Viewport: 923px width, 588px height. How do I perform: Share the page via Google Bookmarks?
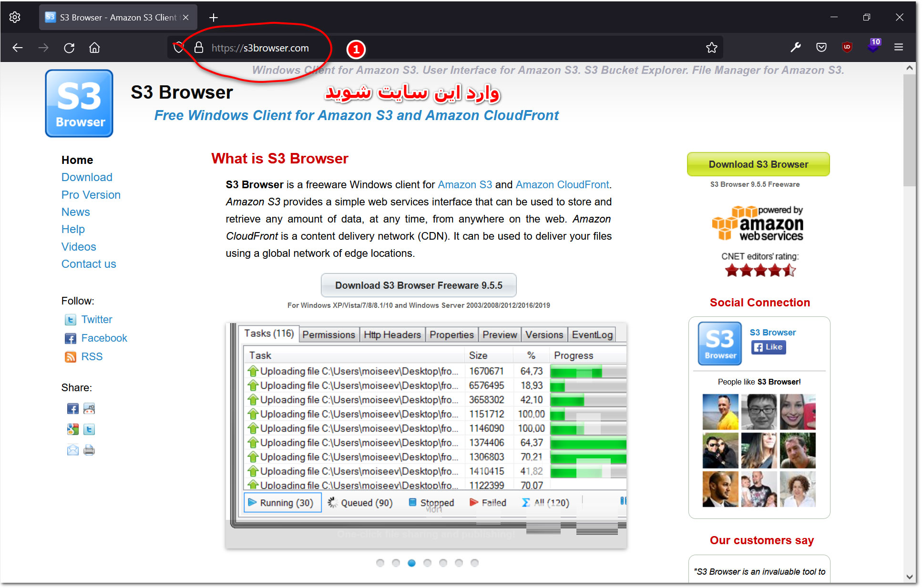[x=72, y=429]
